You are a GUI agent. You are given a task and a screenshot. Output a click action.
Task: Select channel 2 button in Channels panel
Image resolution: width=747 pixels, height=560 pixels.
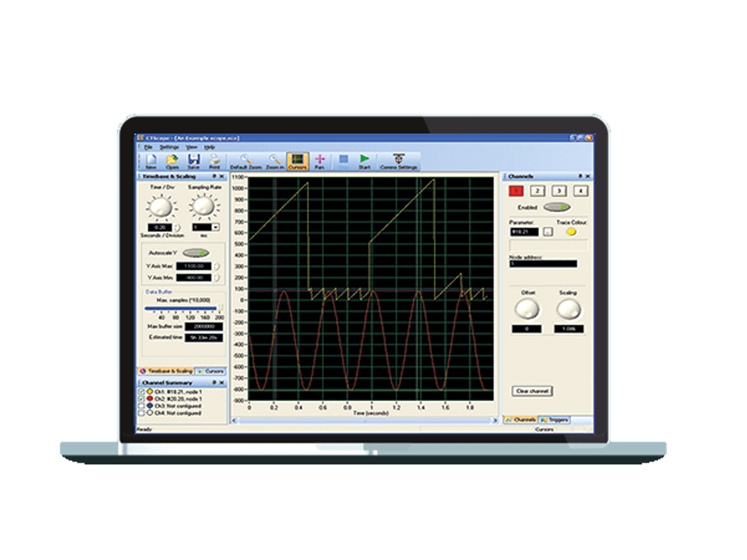(536, 191)
